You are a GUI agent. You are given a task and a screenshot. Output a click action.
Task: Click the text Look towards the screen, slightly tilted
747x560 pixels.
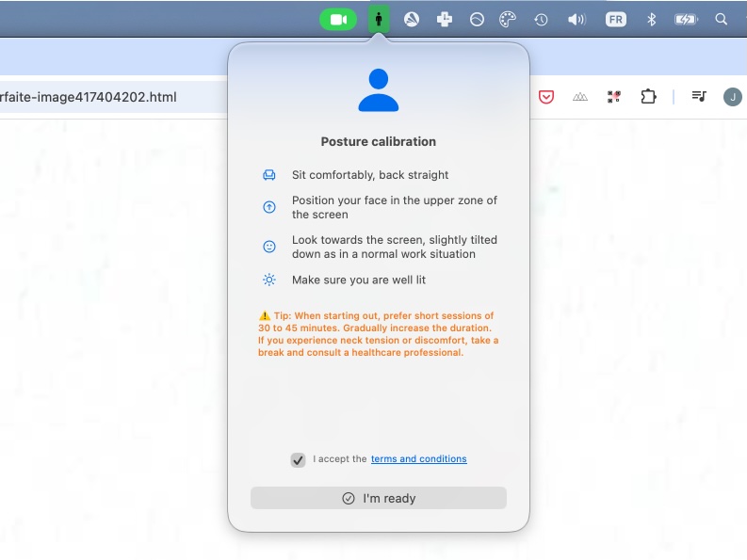(395, 247)
